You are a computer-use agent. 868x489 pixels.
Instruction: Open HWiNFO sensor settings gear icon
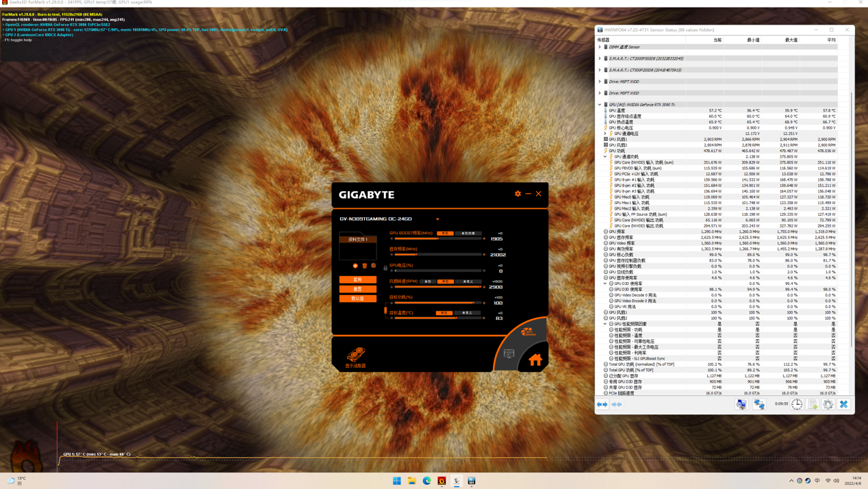[828, 405]
